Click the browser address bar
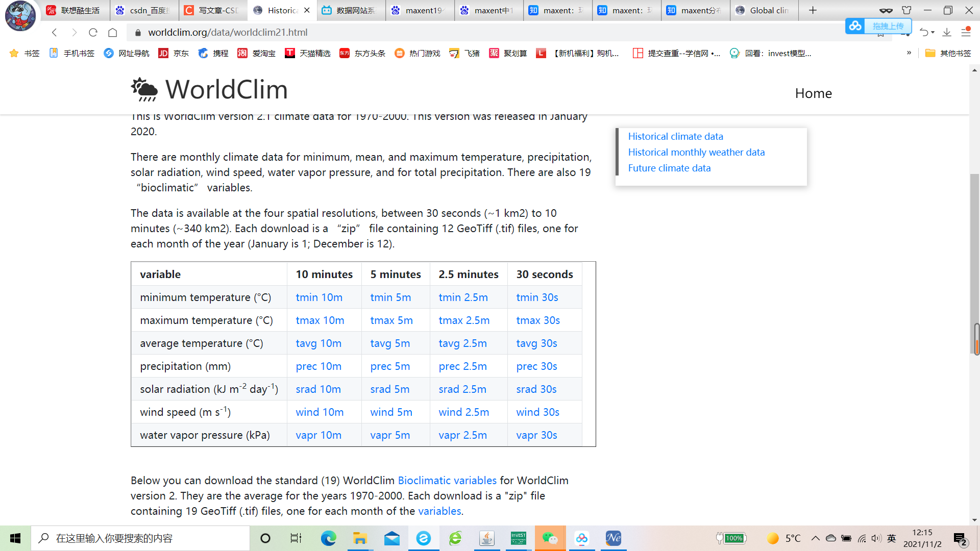This screenshot has height=551, width=980. click(357, 32)
